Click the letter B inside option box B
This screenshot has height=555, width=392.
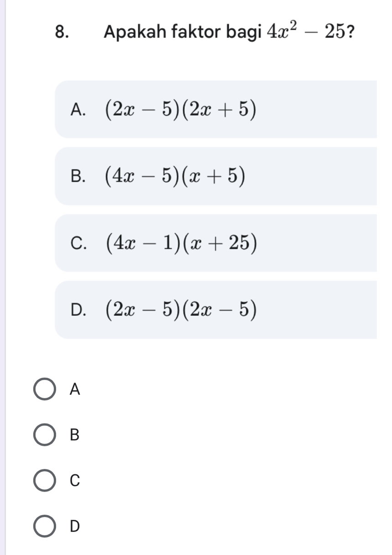tap(78, 176)
